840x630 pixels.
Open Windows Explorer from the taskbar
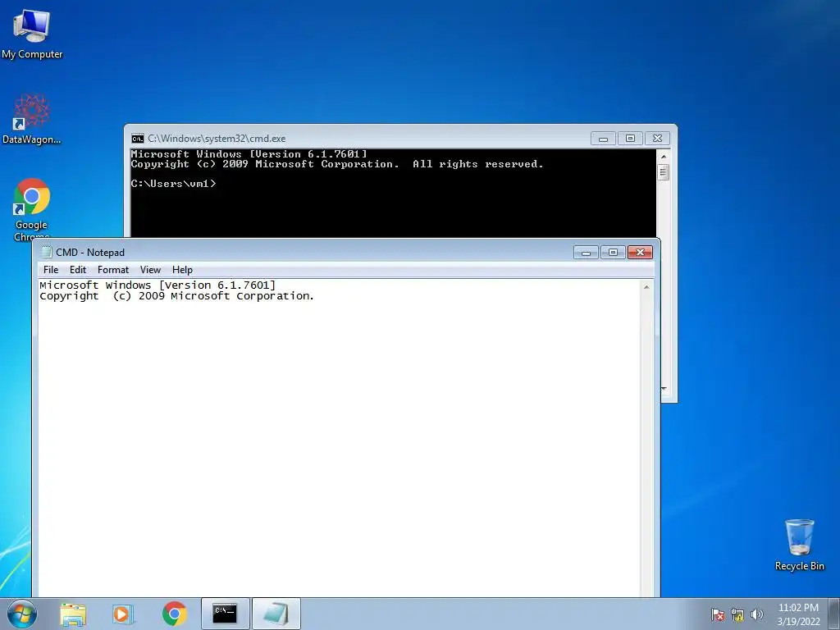click(73, 614)
